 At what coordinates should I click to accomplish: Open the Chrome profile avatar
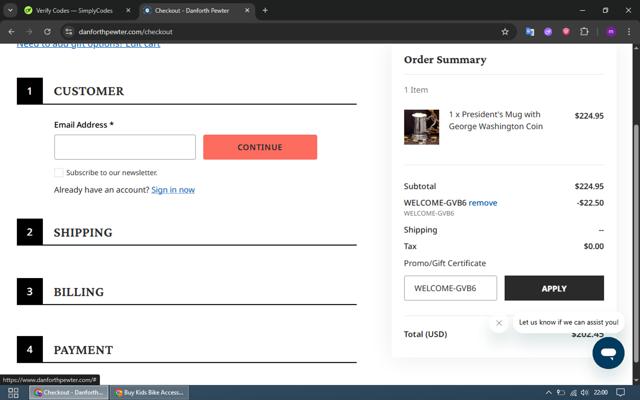(611, 32)
